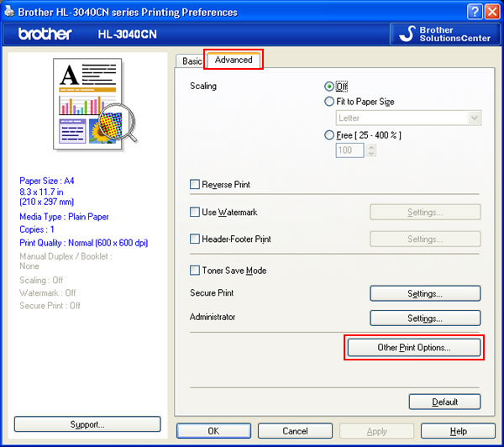
Task: Open Administrator Settings
Action: (x=425, y=318)
